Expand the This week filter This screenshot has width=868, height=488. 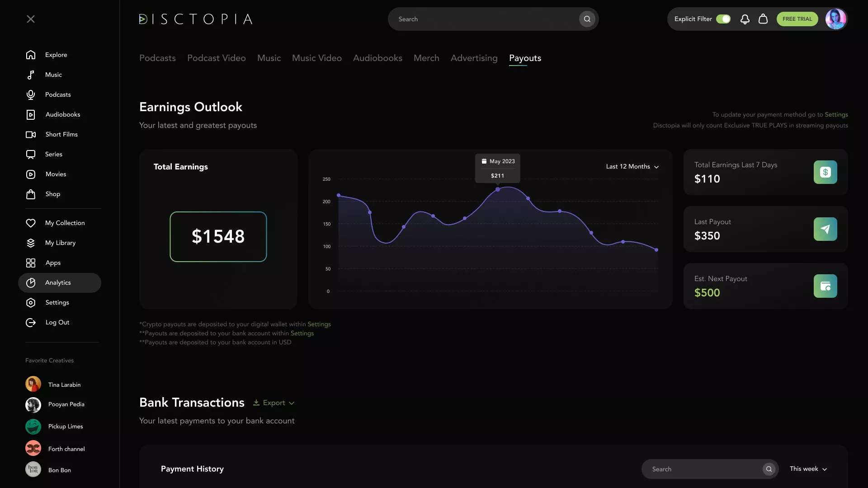(x=808, y=469)
